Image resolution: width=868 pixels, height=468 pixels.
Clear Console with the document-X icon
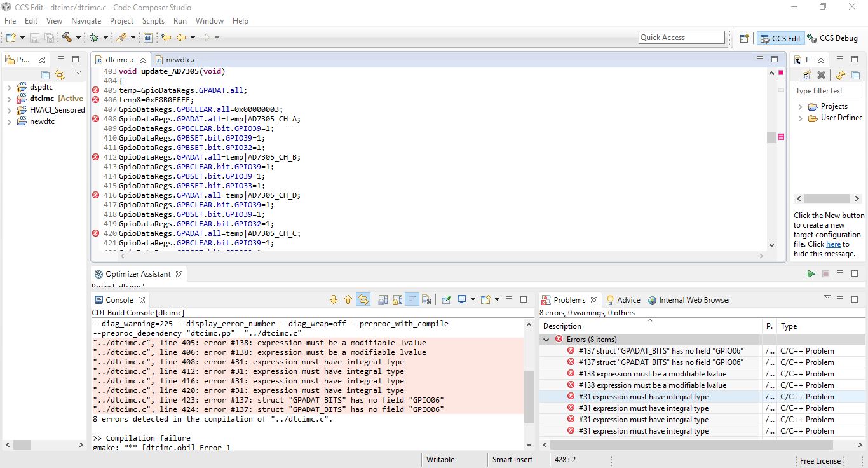[x=426, y=299]
